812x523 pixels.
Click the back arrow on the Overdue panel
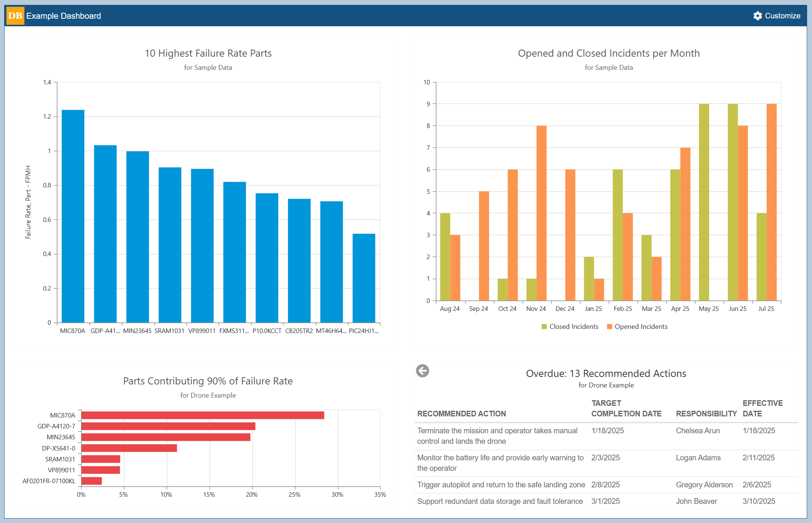[422, 371]
